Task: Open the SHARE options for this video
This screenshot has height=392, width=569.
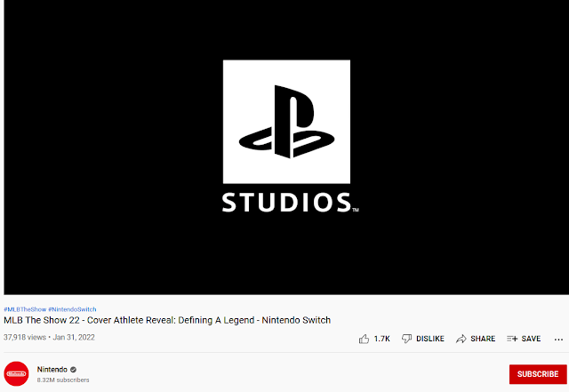Action: tap(476, 339)
